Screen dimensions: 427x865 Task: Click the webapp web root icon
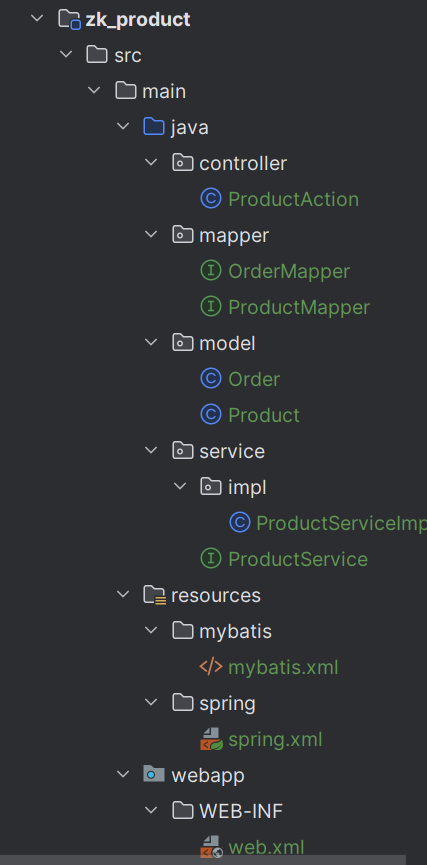(154, 775)
